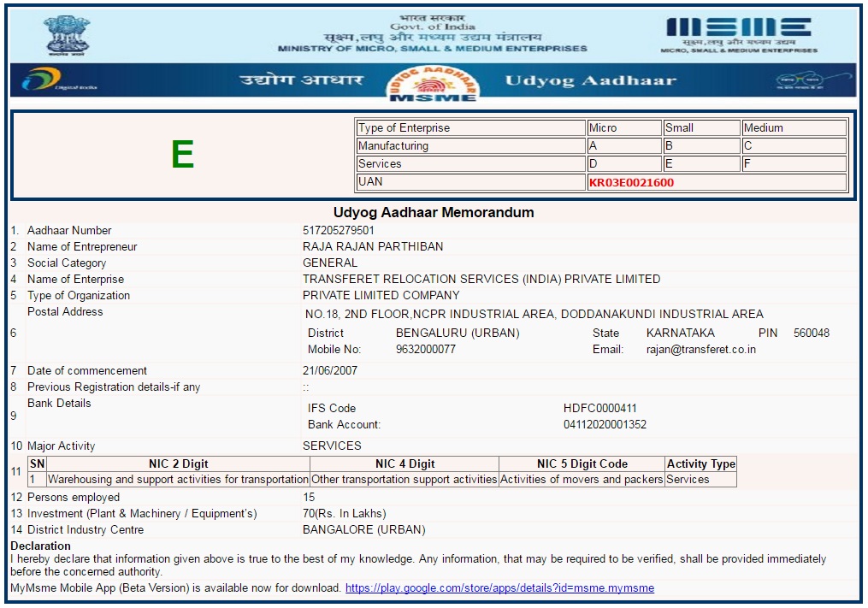The height and width of the screenshot is (608, 868).
Task: Click the Udyog Aadhaar fingerprint MSME emblem
Action: click(433, 84)
